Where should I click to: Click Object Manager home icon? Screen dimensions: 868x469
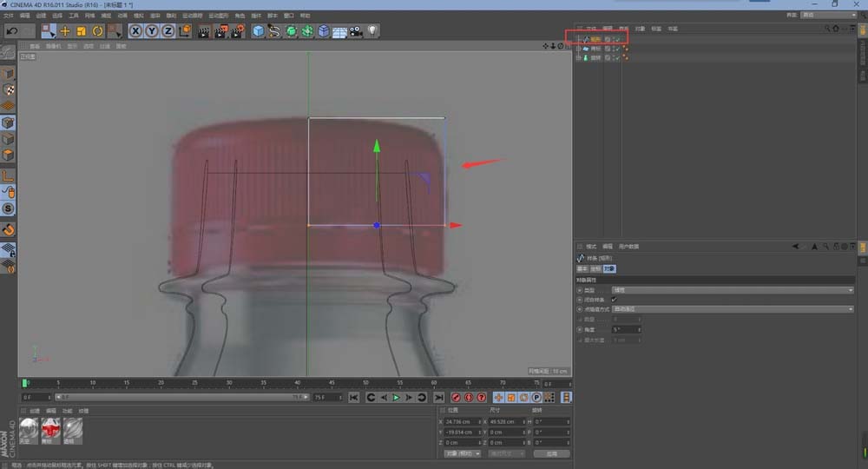click(836, 29)
